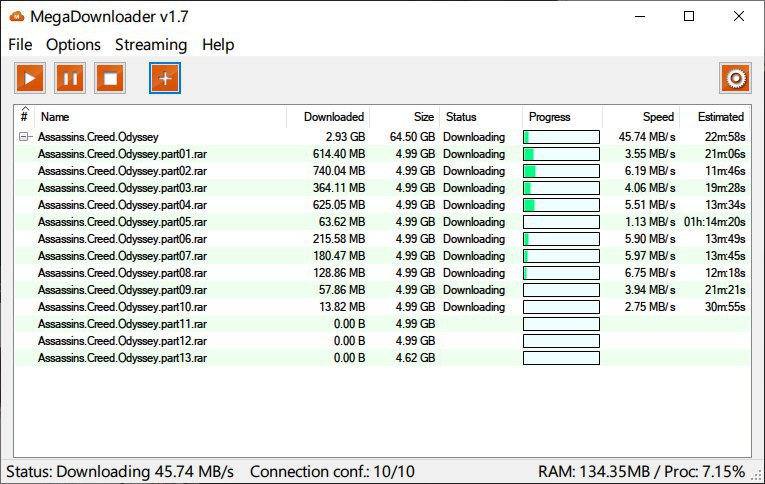Add new links with the plus button
Screen dimensions: 765x484
pos(165,78)
